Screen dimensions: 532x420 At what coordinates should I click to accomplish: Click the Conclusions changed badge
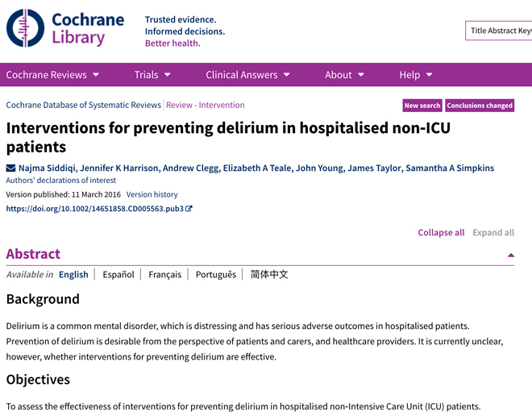tap(480, 106)
